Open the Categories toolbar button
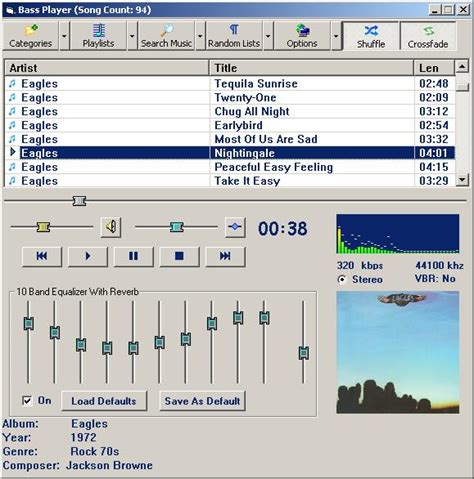The height and width of the screenshot is (479, 474). pos(31,36)
